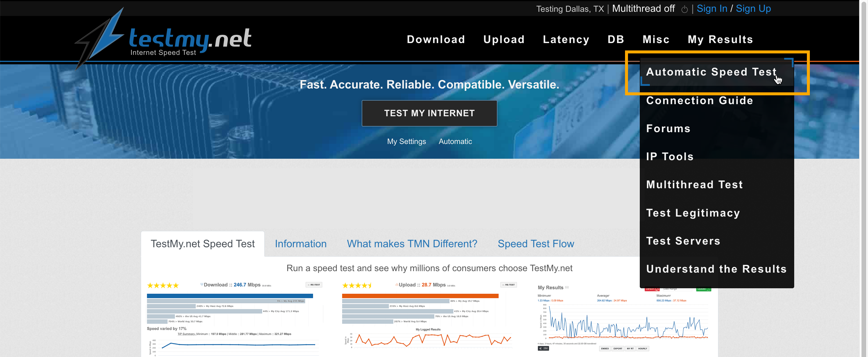Click RE-TEST button on Upload result
Viewport: 868px width, 357px height.
tap(508, 285)
